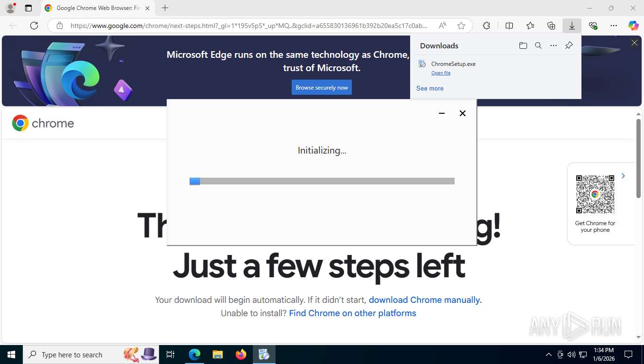Click the chrome logo on page
This screenshot has height=364, width=644.
(x=43, y=123)
